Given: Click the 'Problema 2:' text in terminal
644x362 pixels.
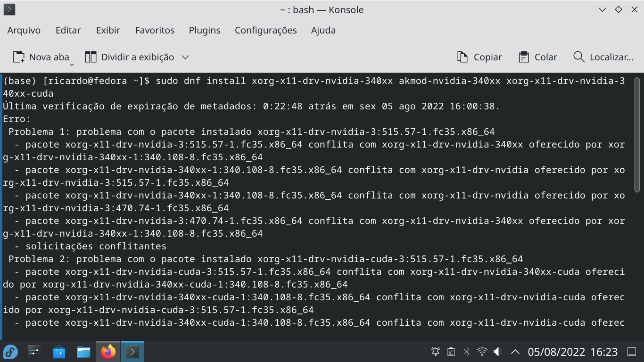Looking at the screenshot, I should (40, 259).
